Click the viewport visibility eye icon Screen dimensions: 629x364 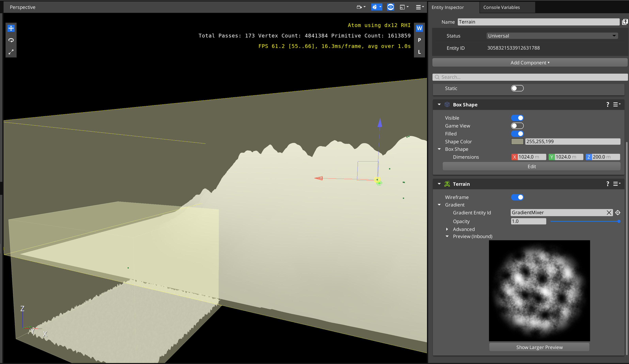391,7
